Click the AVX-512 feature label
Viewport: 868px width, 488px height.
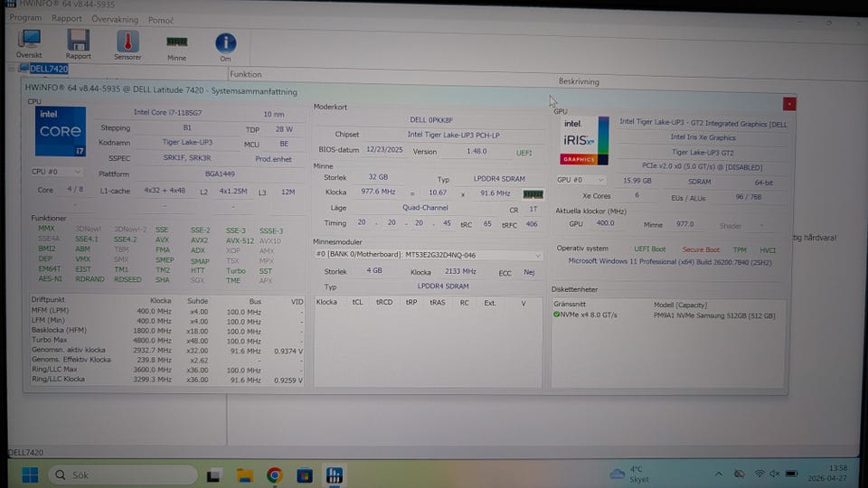tap(240, 240)
